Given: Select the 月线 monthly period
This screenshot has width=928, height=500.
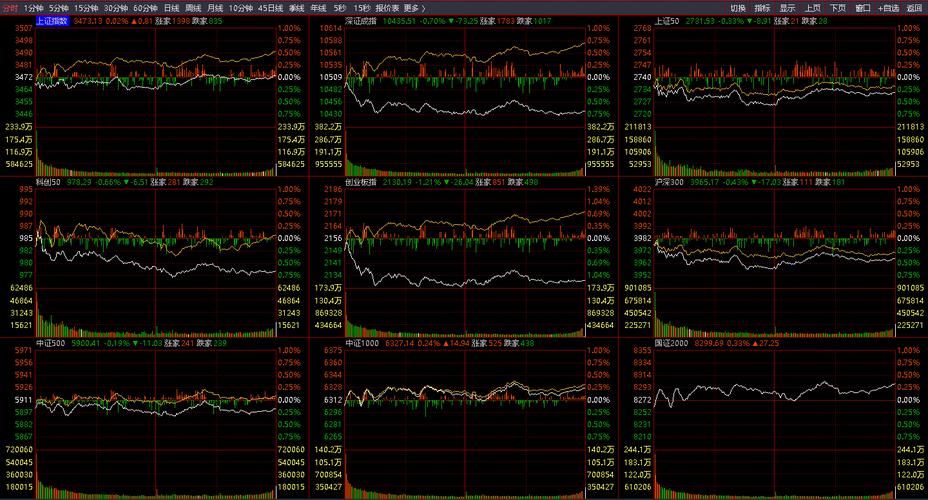Looking at the screenshot, I should pyautogui.click(x=215, y=7).
